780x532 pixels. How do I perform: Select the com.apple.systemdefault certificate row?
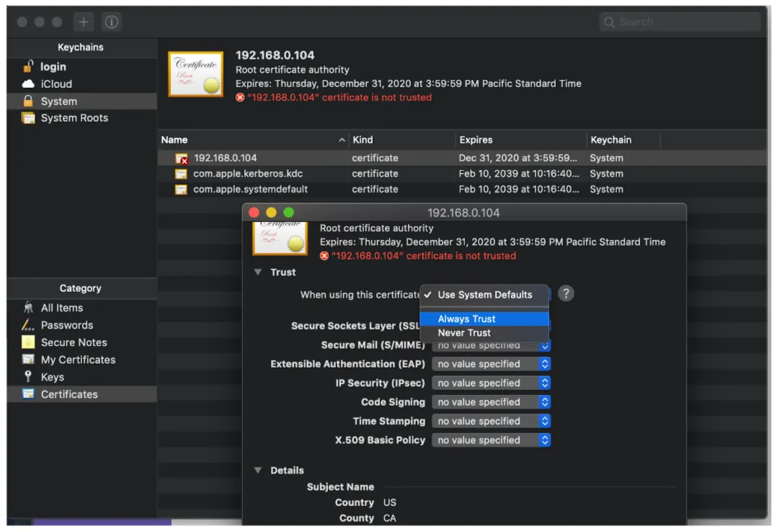point(461,190)
